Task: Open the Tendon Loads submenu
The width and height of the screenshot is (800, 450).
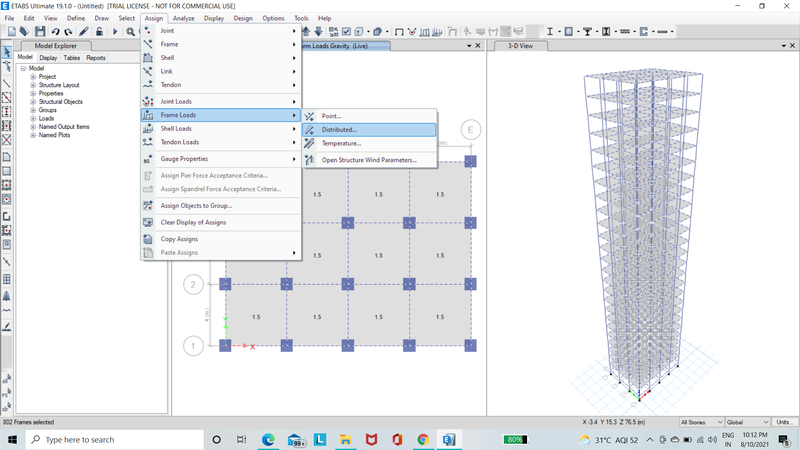Action: point(221,142)
